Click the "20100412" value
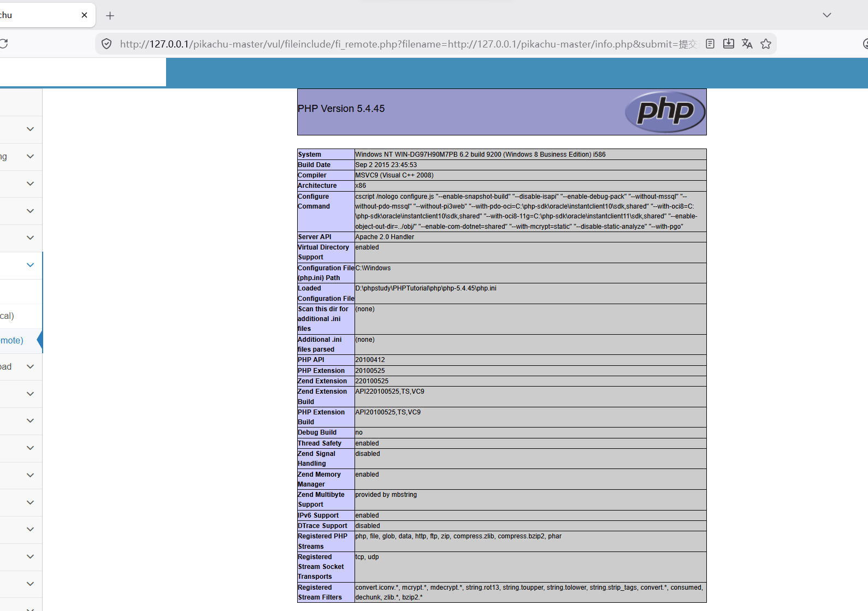This screenshot has width=868, height=611. click(370, 360)
